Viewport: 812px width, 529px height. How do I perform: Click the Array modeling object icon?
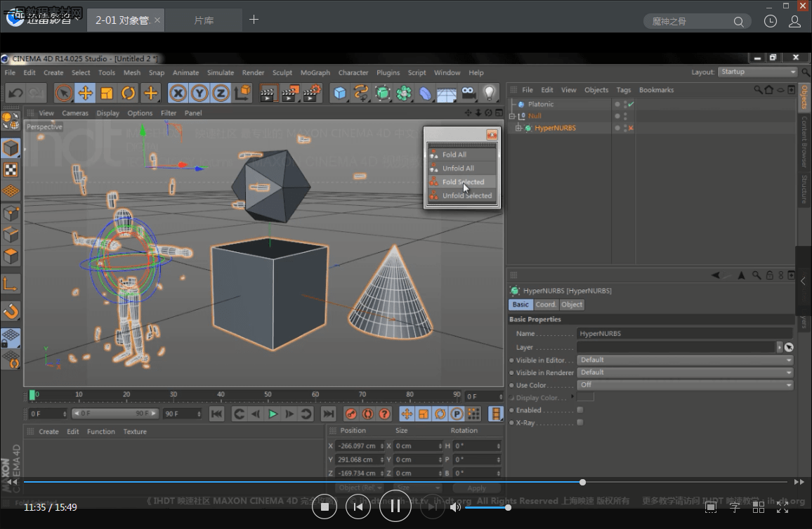[x=403, y=93]
